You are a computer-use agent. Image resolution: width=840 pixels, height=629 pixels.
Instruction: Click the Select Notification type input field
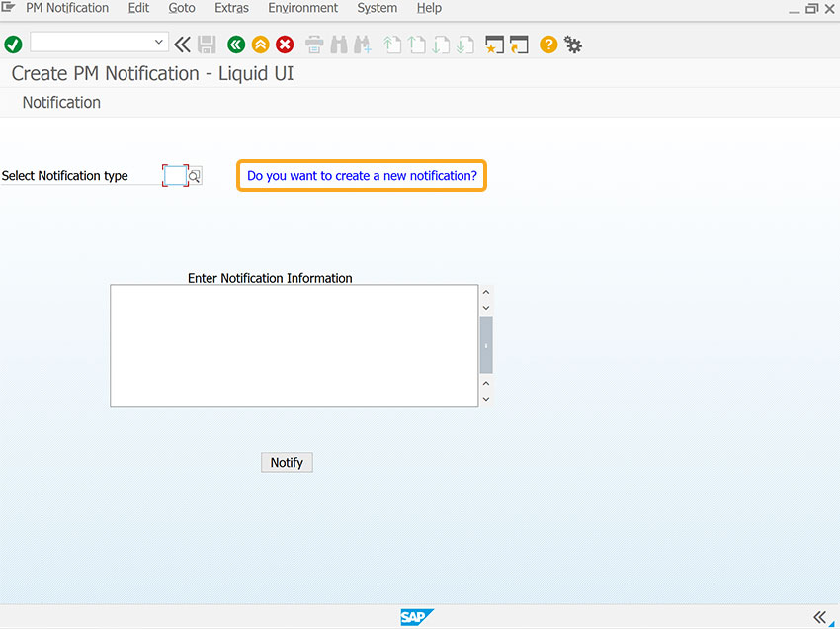click(175, 175)
